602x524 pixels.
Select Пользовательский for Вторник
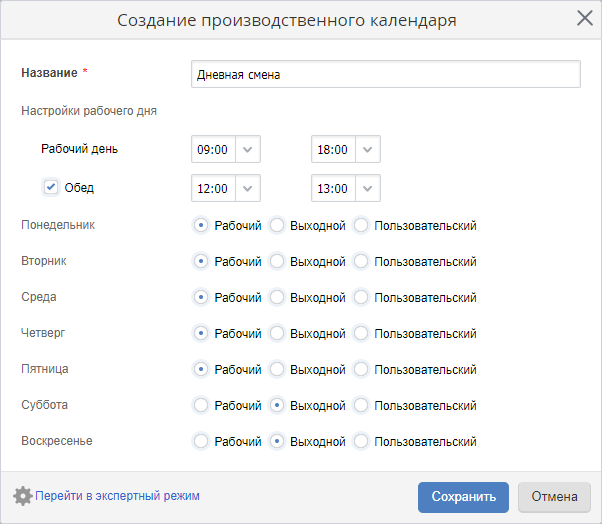361,262
